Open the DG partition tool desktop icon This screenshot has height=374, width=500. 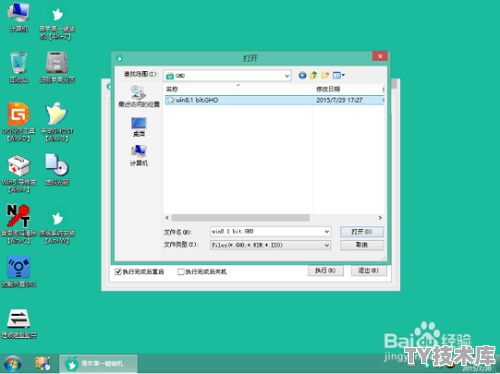tap(19, 122)
